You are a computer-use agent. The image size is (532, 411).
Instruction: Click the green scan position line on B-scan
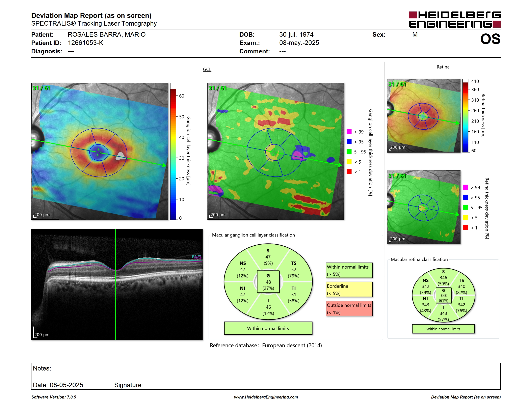click(115, 284)
